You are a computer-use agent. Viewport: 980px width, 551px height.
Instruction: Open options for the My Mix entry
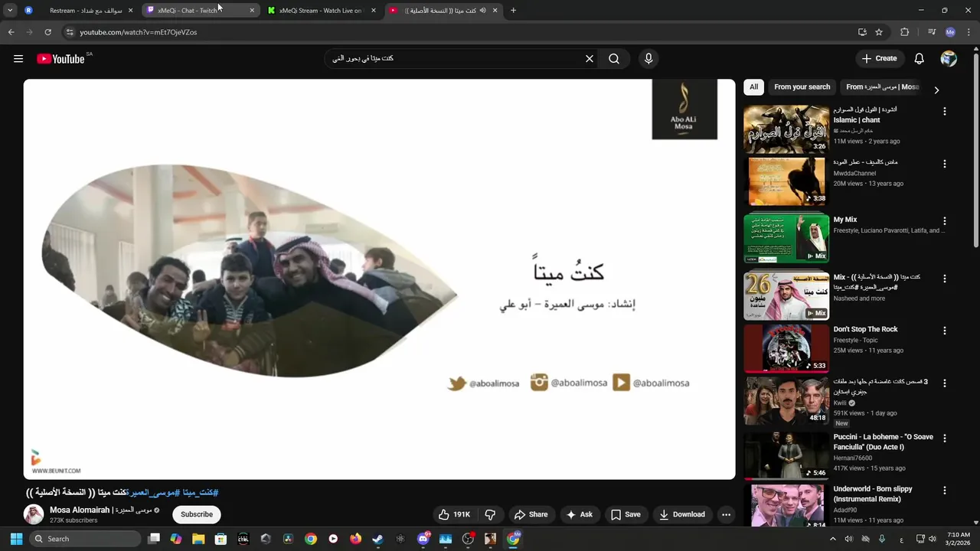point(944,220)
